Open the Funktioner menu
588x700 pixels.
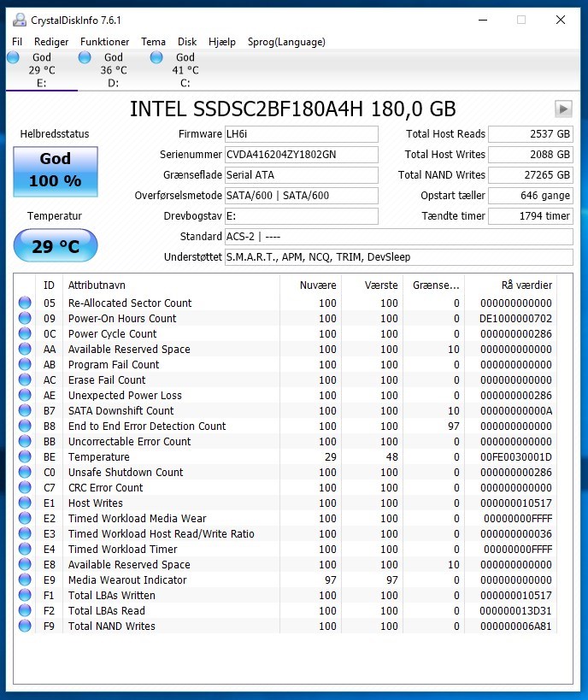click(x=104, y=42)
